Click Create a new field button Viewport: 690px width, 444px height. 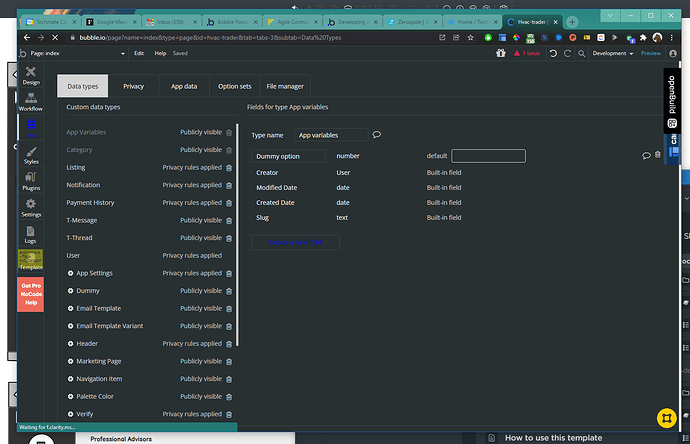[x=295, y=242]
